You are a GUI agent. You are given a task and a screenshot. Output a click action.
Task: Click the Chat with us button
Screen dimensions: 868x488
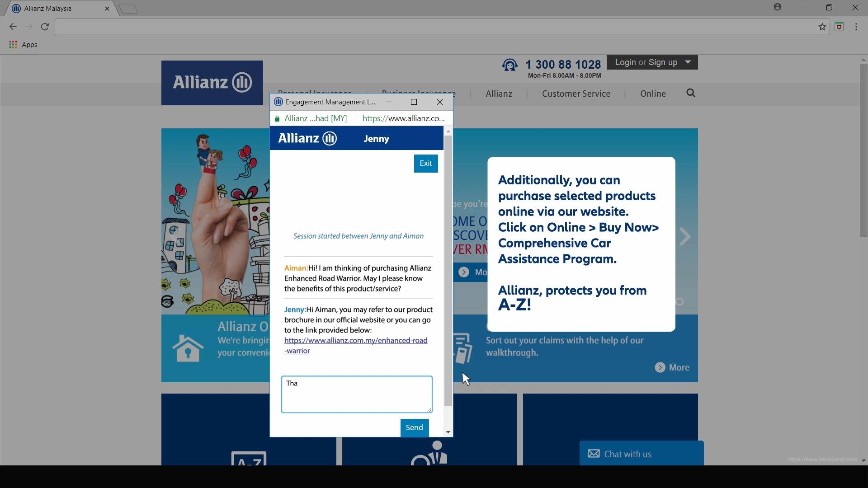pos(642,453)
